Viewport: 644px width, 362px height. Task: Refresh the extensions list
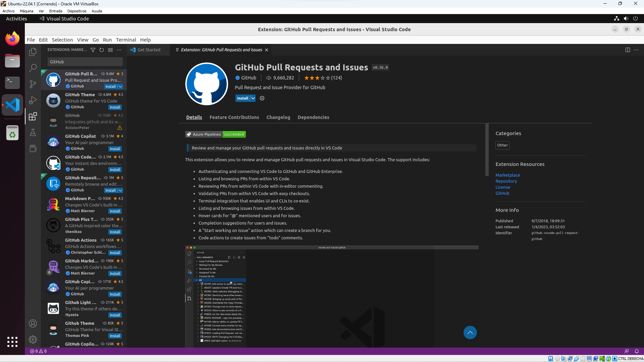(102, 50)
